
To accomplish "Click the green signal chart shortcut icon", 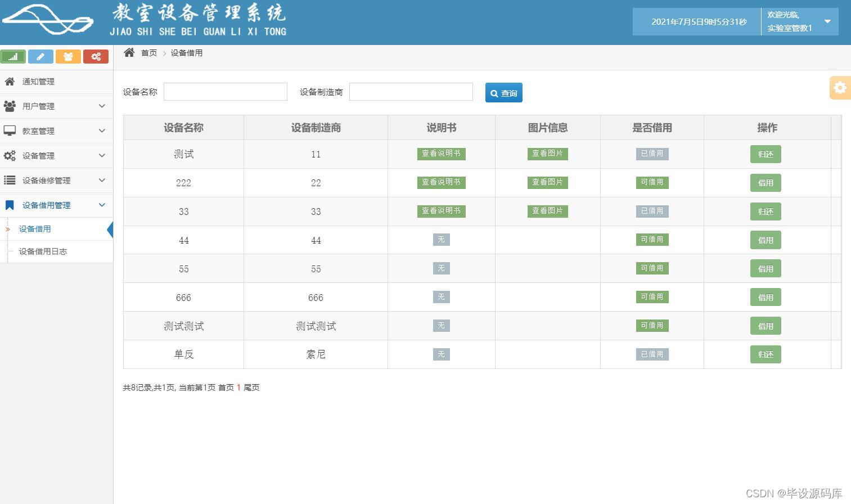I will click(x=13, y=56).
